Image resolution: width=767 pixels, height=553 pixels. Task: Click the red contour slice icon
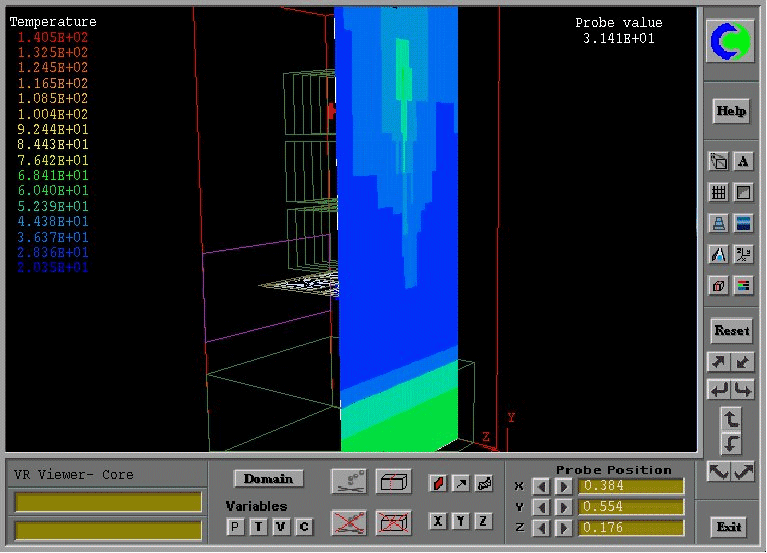coord(438,484)
